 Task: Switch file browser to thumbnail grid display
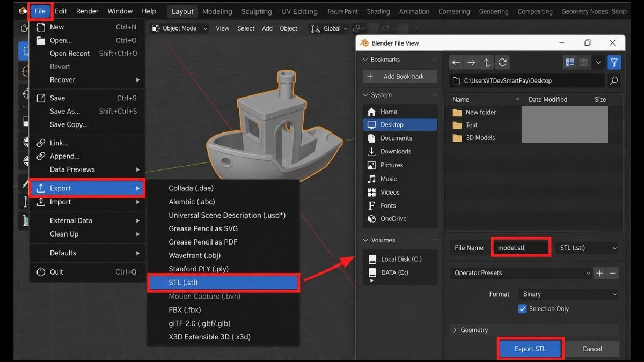coord(584,62)
